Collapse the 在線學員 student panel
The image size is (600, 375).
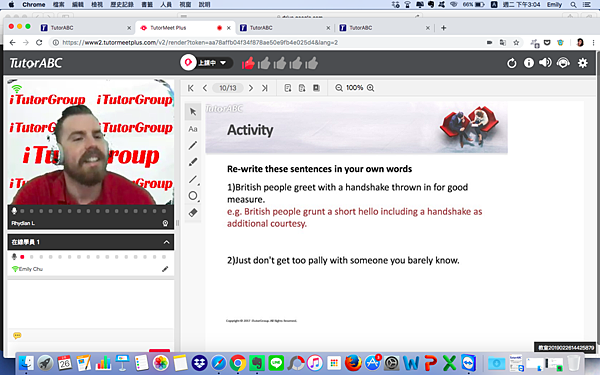(x=166, y=242)
